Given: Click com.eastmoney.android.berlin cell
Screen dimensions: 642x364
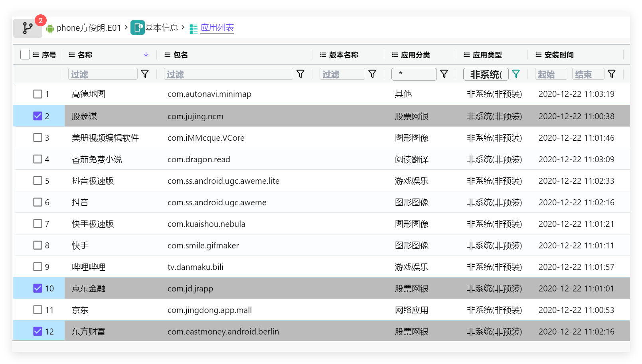Looking at the screenshot, I should (223, 332).
